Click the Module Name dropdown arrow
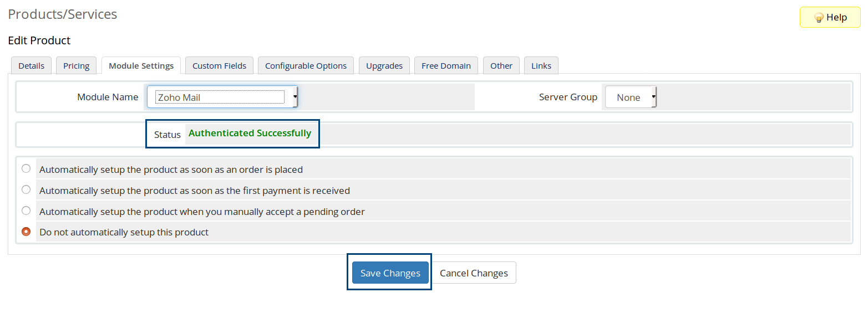The image size is (868, 313). 295,97
